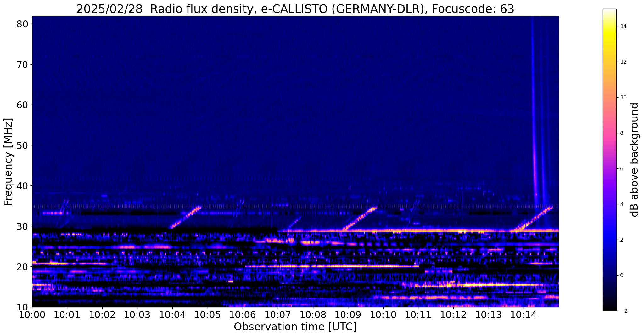The image size is (644, 336).
Task: Click the 10:02 time tick label
Action: pos(102,314)
